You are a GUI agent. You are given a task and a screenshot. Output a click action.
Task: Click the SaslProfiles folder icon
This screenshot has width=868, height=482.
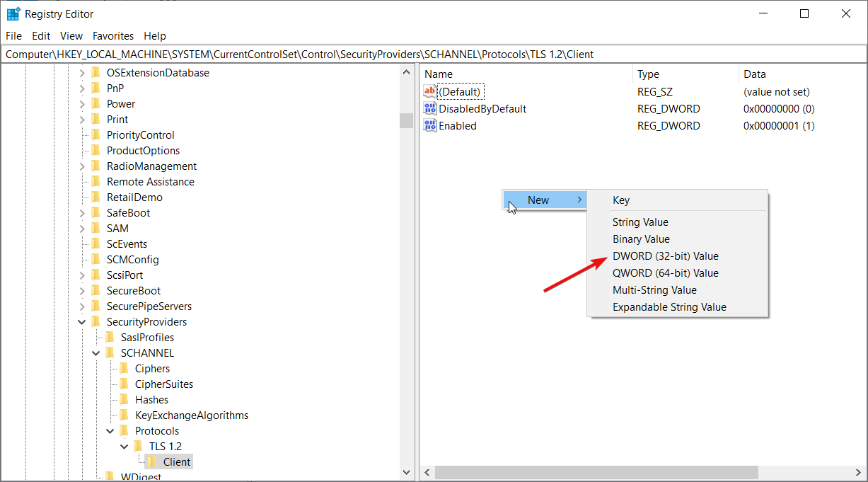coord(110,337)
